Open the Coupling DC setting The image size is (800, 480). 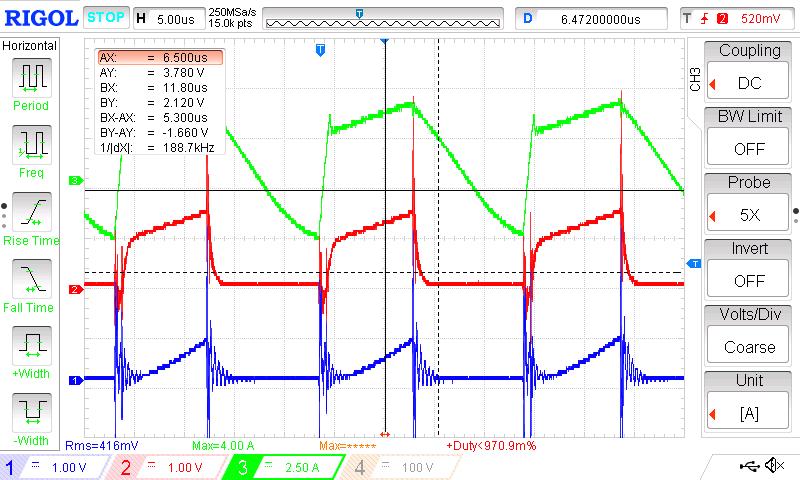click(747, 82)
